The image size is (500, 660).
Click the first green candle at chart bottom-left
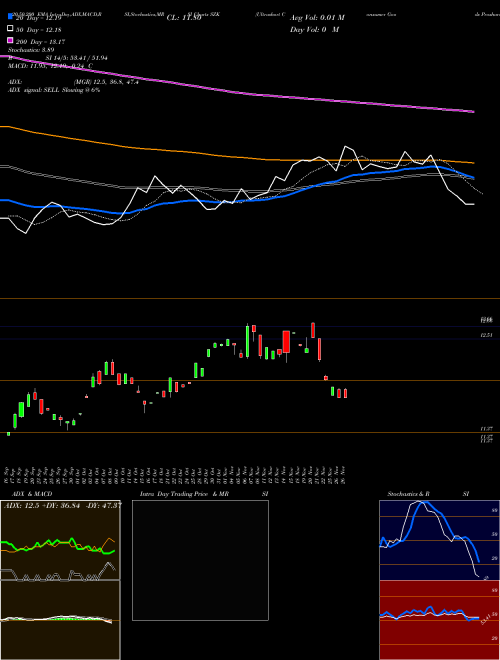coord(8,434)
